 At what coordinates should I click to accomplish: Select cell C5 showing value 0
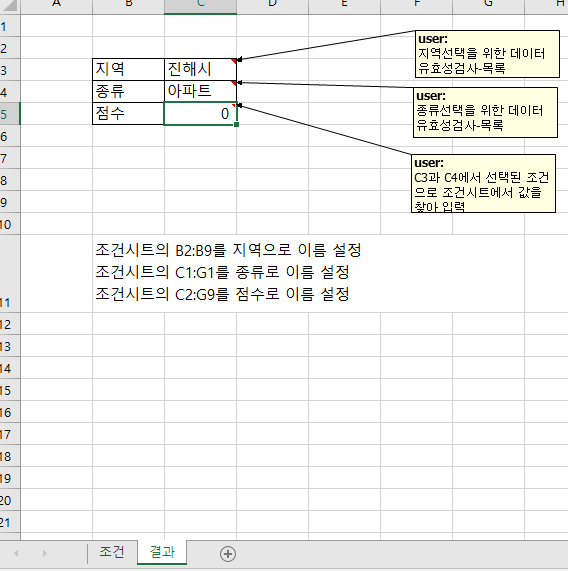click(x=200, y=114)
